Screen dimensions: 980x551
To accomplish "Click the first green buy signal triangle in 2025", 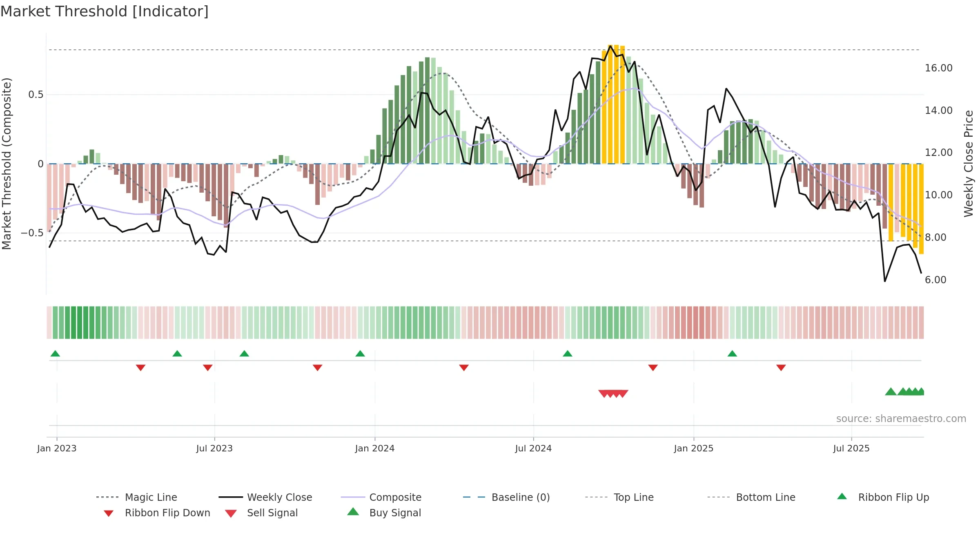I will click(x=891, y=391).
